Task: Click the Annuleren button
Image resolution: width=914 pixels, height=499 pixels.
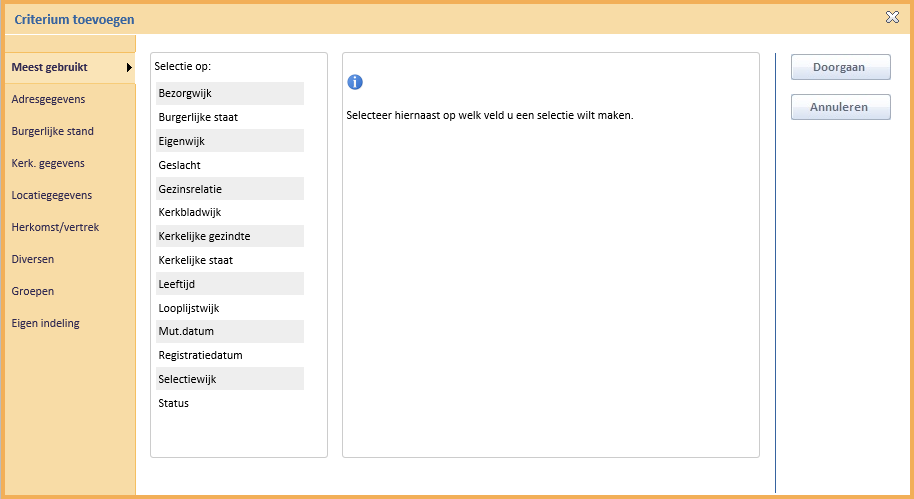Action: pyautogui.click(x=841, y=107)
